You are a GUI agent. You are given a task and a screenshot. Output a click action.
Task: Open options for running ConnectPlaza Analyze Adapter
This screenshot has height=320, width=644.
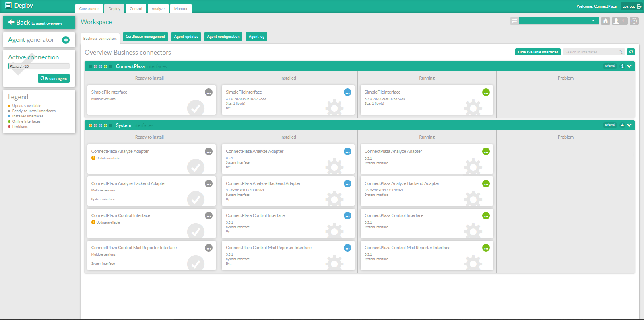coord(486,152)
